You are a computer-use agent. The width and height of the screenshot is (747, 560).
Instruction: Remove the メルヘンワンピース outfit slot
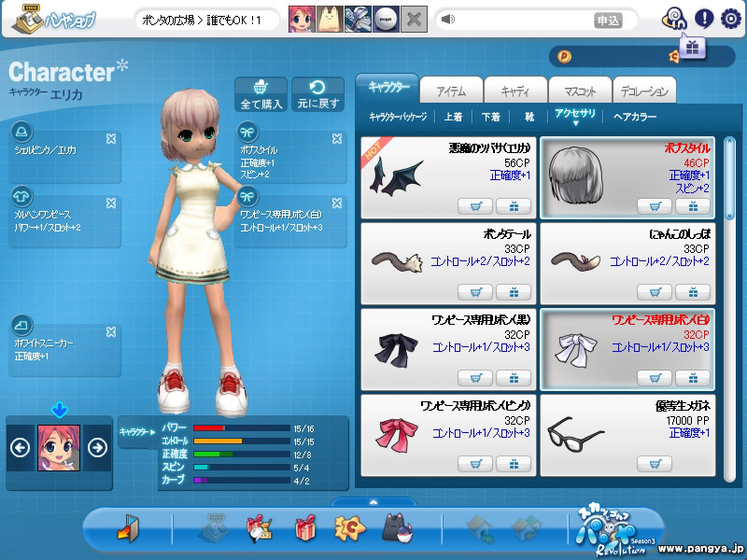[x=111, y=203]
